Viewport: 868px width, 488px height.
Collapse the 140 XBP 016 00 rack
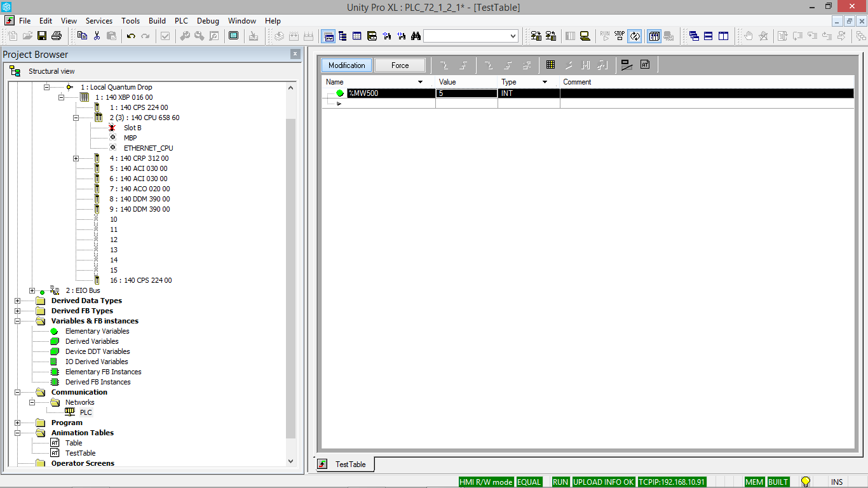(61, 97)
